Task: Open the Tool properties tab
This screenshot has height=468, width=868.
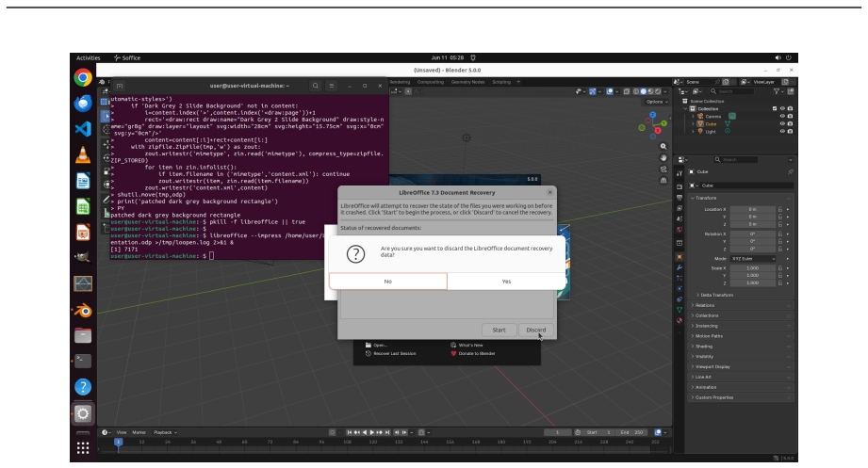Action: [x=680, y=173]
